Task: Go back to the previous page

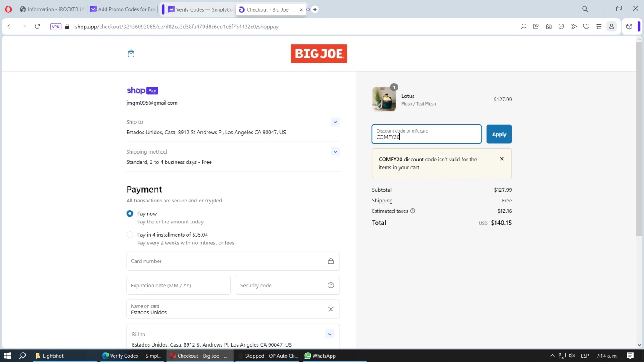Action: [9, 27]
